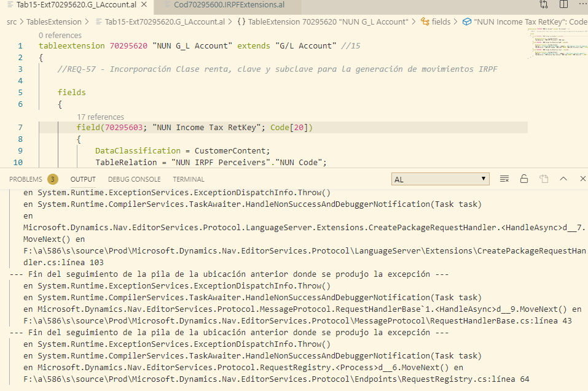
Task: Show the 17 references code lens
Action: tap(101, 117)
